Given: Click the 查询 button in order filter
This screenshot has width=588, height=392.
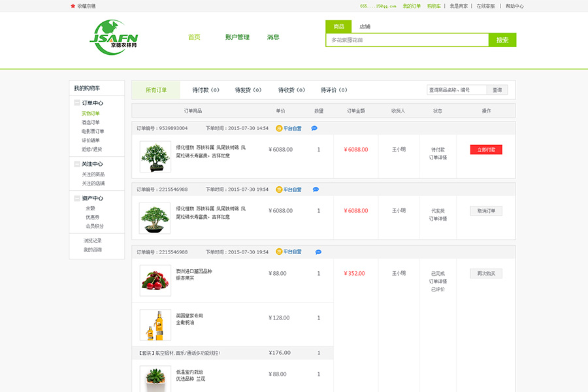Looking at the screenshot, I should click(497, 90).
